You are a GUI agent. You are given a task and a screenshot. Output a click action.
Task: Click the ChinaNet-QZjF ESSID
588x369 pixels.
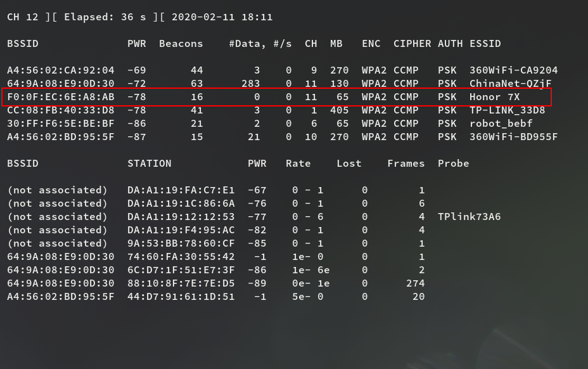[x=510, y=84]
